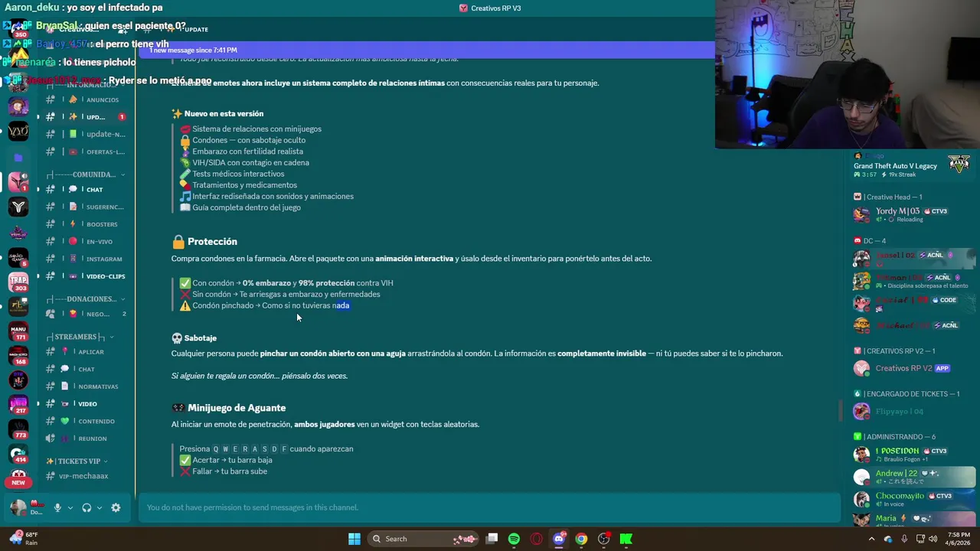Open the update-n... channel
The width and height of the screenshot is (980, 551).
[x=86, y=134]
